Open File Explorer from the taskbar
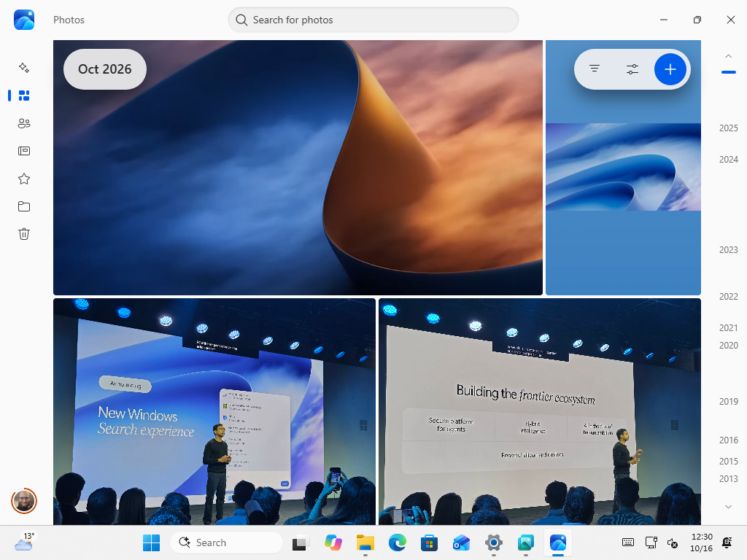 (x=365, y=542)
